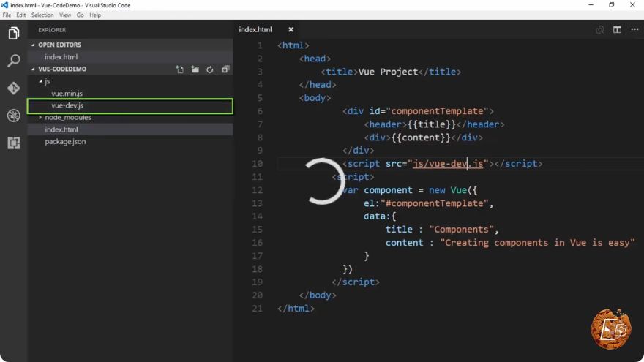Open the Selection menu
This screenshot has height=362, width=644.
tap(42, 15)
